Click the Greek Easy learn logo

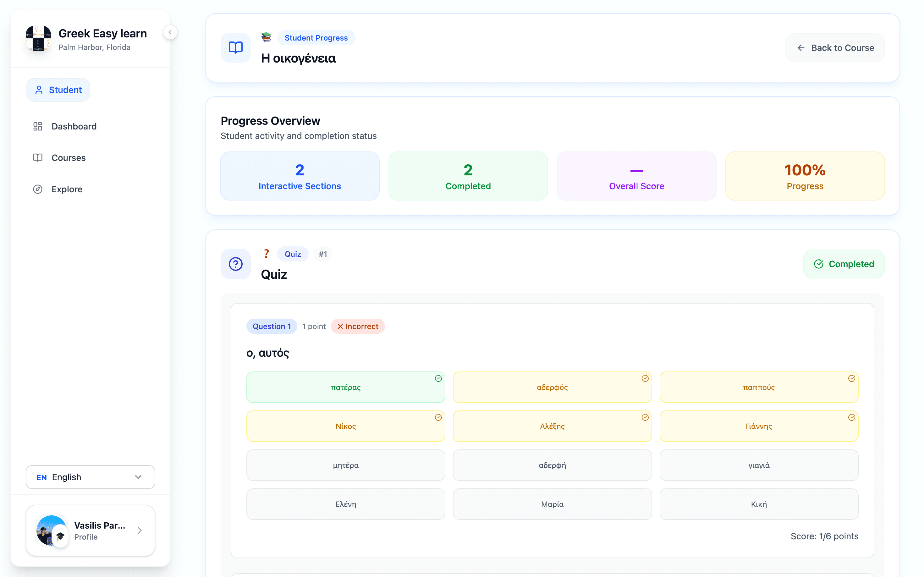tap(38, 38)
